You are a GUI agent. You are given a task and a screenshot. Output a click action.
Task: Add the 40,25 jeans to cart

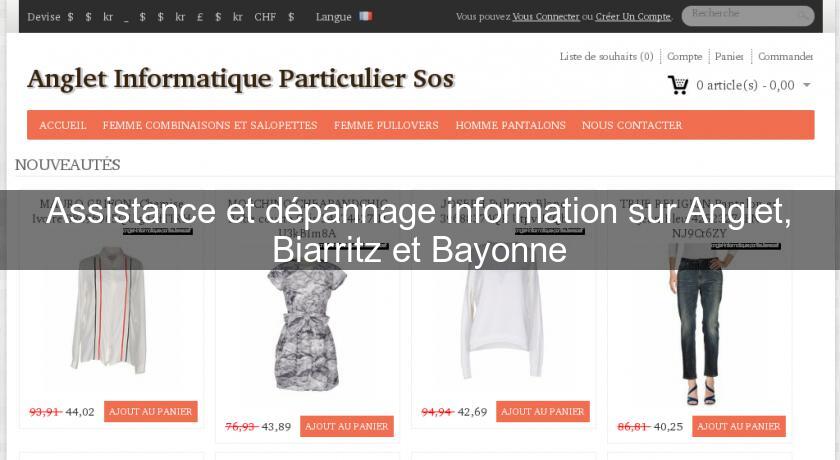739,426
